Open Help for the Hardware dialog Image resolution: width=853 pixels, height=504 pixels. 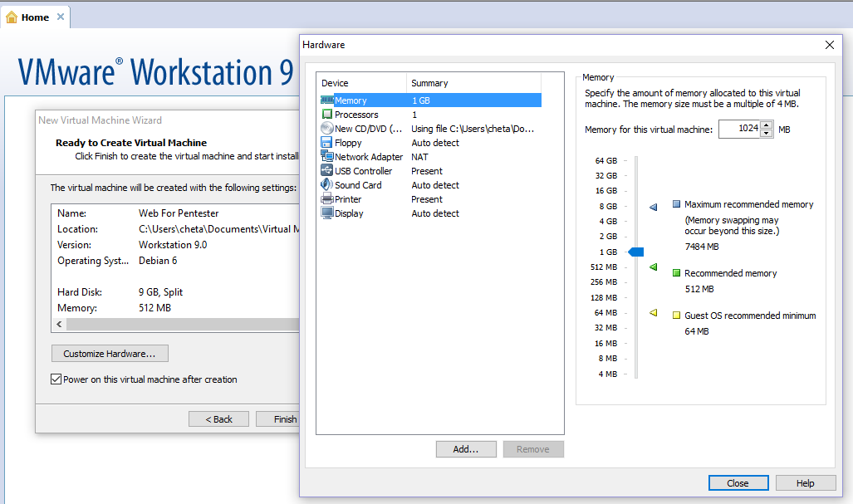click(805, 482)
